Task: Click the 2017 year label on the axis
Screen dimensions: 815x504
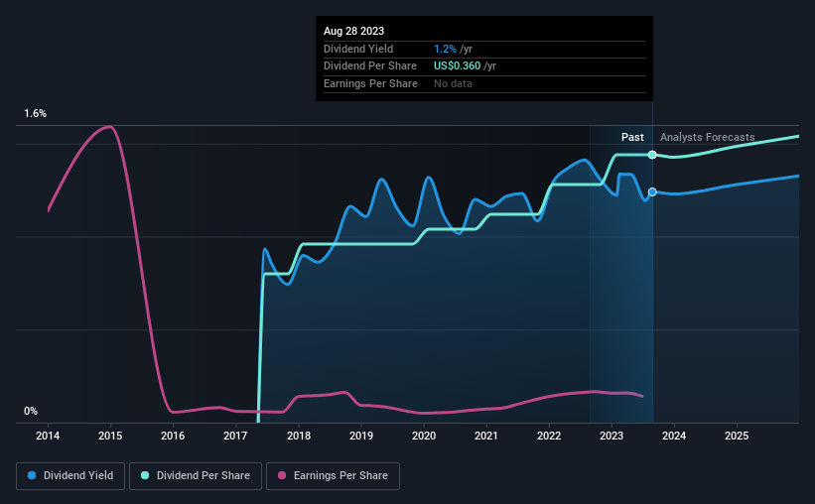Action: [x=235, y=435]
